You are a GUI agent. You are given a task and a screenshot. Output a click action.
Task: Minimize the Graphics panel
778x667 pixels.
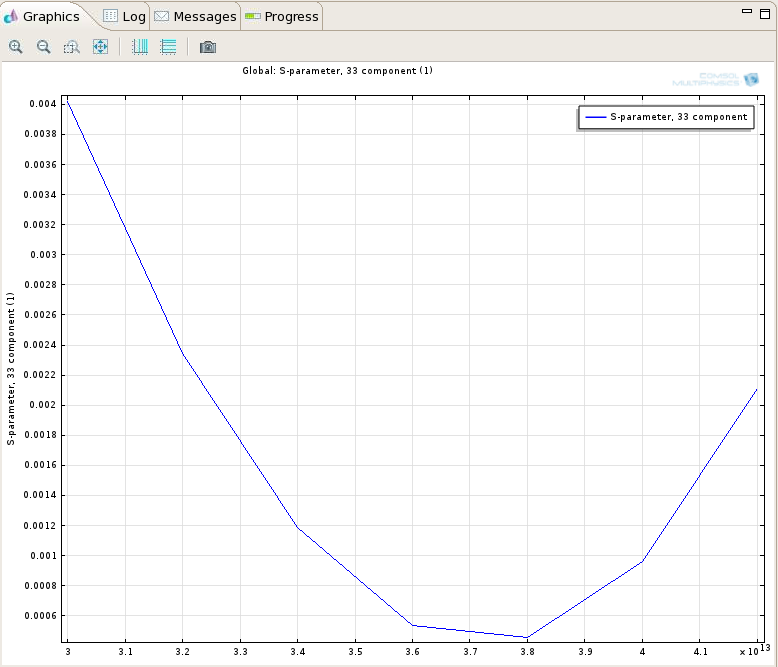(x=747, y=11)
